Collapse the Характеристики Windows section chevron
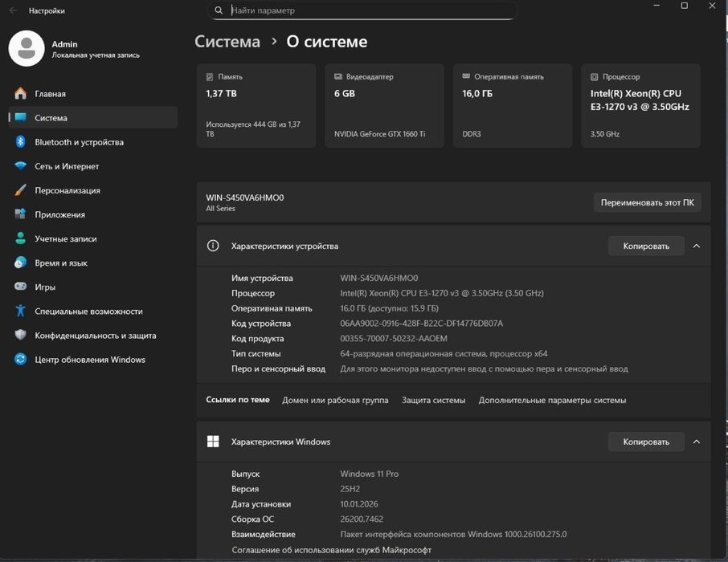728x562 pixels. pyautogui.click(x=696, y=442)
